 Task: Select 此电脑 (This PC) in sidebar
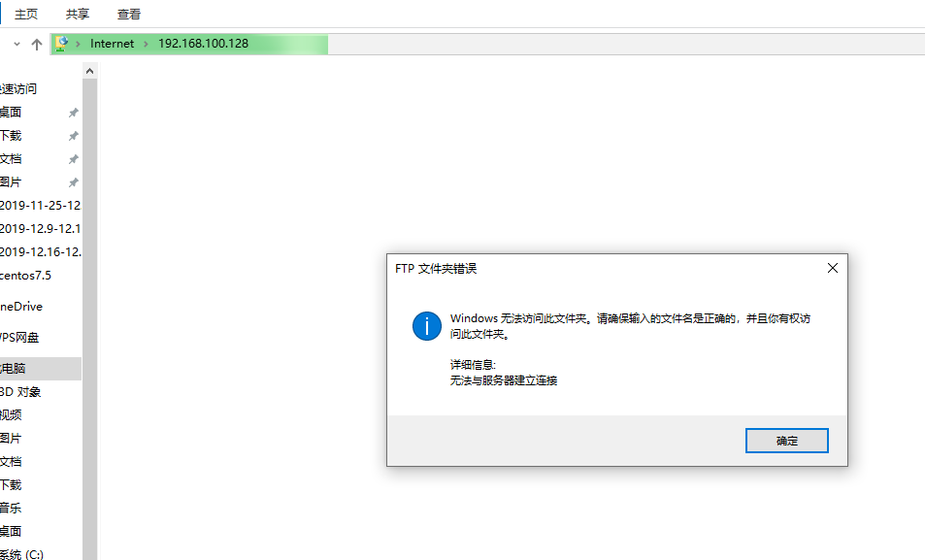click(x=41, y=369)
